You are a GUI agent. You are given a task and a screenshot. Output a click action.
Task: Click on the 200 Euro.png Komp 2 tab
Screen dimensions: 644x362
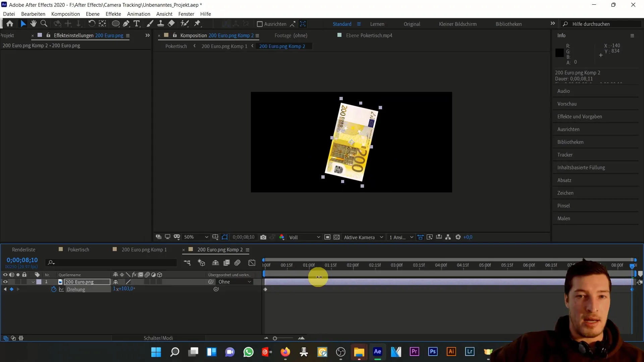point(220,250)
